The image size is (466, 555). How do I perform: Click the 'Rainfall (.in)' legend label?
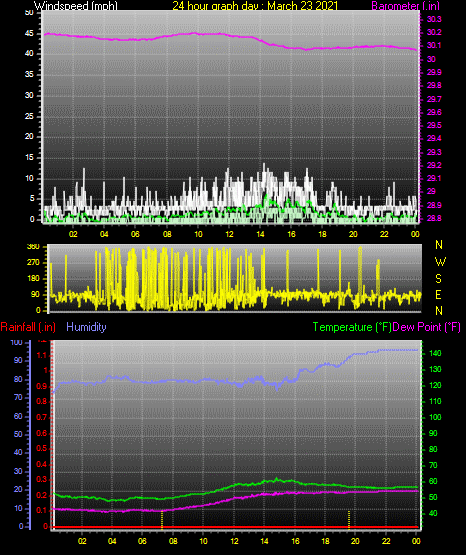(x=28, y=327)
